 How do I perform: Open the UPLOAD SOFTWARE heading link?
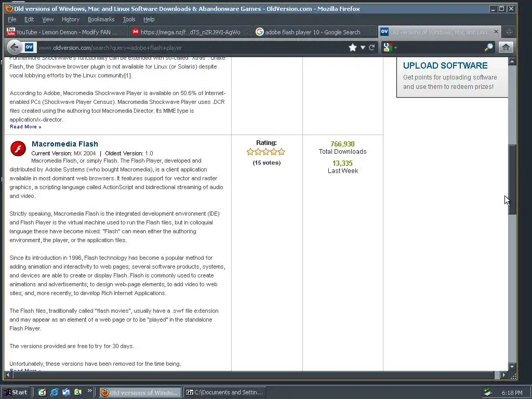[445, 65]
